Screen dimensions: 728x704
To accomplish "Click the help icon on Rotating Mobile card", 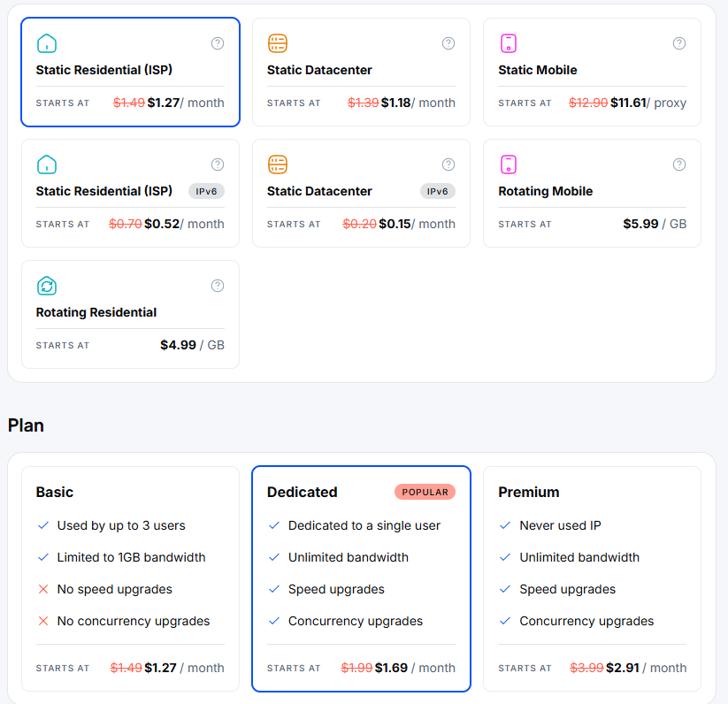I will click(x=679, y=165).
